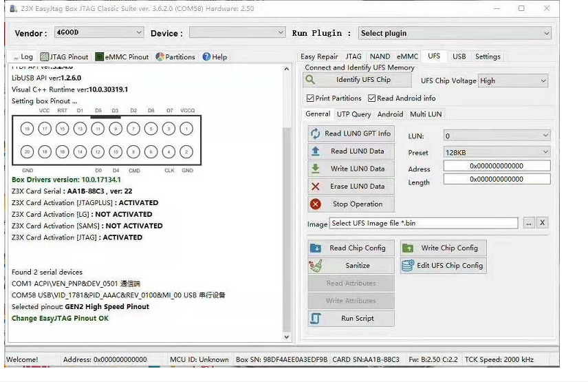Image resolution: width=588 pixels, height=382 pixels.
Task: Open the UFS Chip Voltage dropdown
Action: (512, 81)
